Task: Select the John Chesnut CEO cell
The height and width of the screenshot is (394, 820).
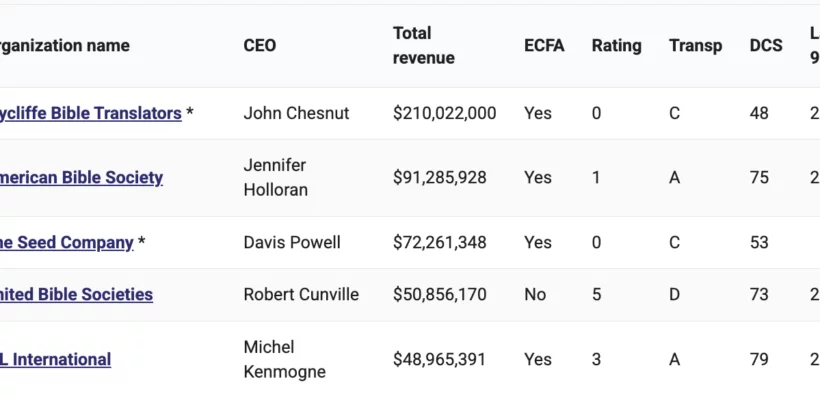Action: coord(296,113)
